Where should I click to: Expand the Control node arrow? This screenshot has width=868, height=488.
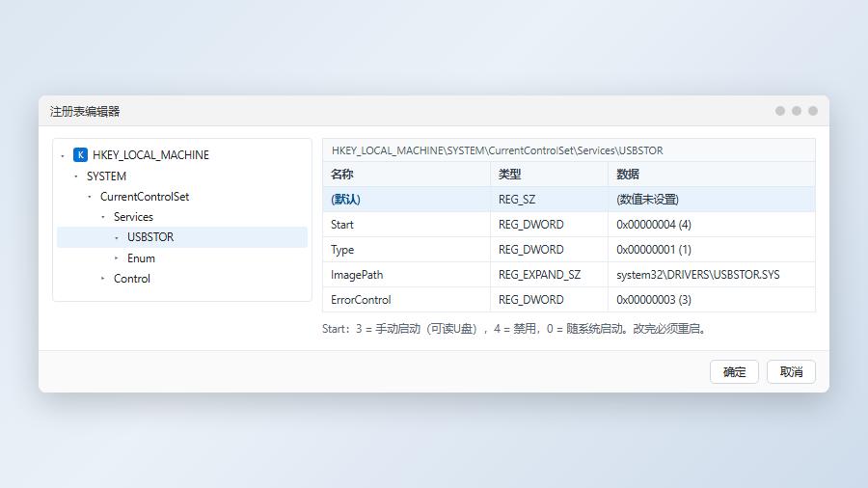[x=103, y=279]
